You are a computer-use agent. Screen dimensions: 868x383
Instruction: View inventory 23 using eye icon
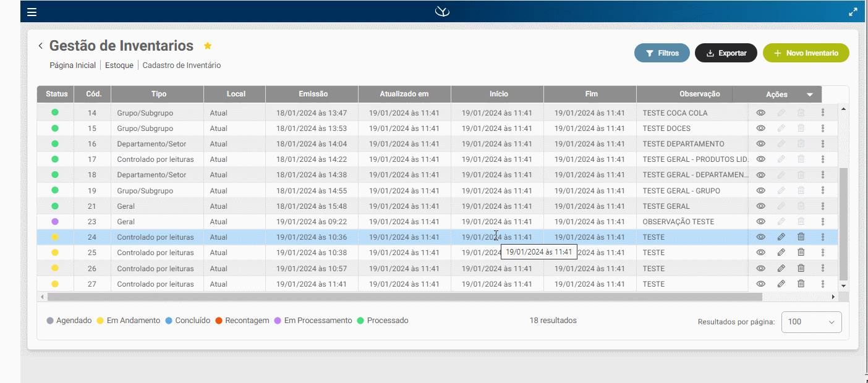click(x=761, y=221)
